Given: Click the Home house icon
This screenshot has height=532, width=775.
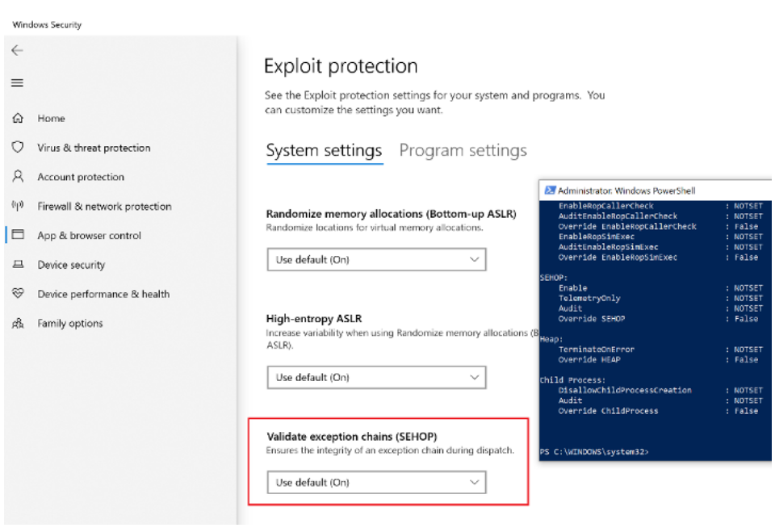Looking at the screenshot, I should 17,119.
